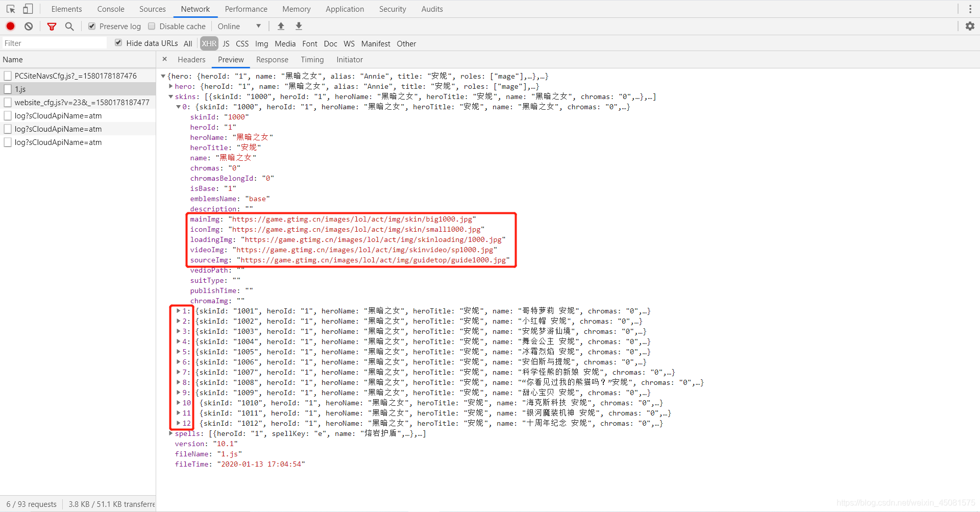
Task: Open the Security panel
Action: [393, 9]
